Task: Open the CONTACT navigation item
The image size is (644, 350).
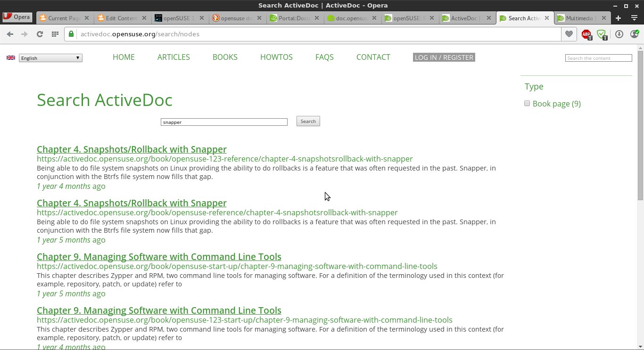Action: [x=373, y=57]
